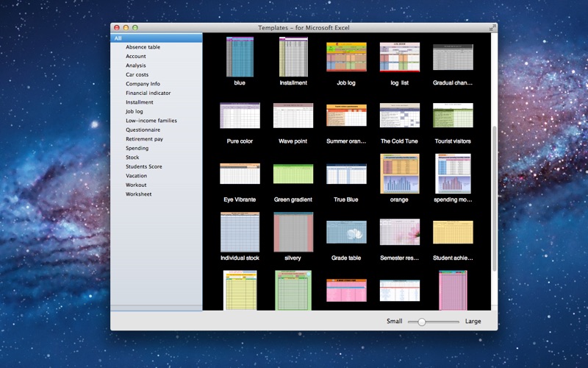
Task: Open the Individual stock template
Action: pyautogui.click(x=240, y=232)
